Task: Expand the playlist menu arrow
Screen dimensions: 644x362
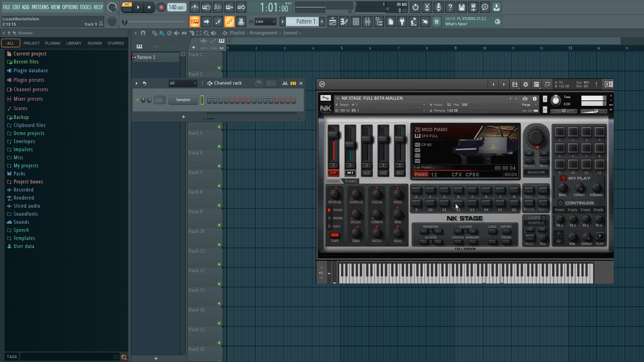Action: coord(136,33)
